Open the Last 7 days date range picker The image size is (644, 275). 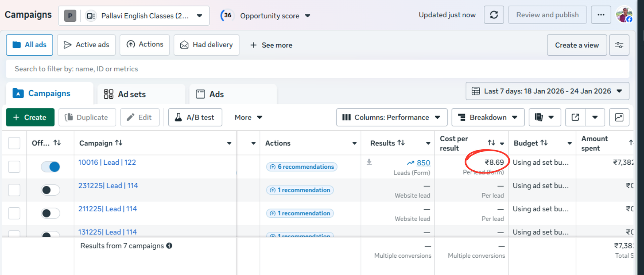coord(547,91)
